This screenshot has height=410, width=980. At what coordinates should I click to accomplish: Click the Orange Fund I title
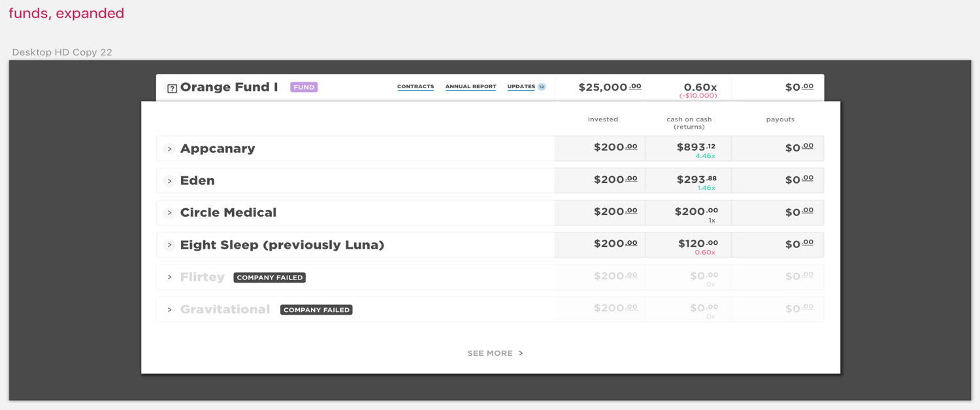tap(229, 87)
